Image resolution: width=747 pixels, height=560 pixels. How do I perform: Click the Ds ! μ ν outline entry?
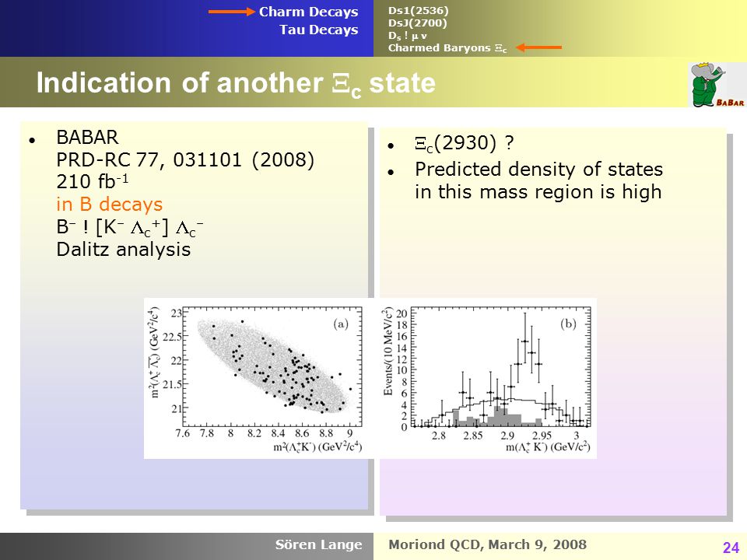click(x=407, y=36)
